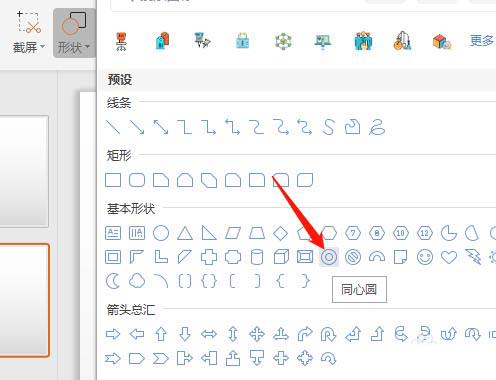Select the folded corner shape
The width and height of the screenshot is (496, 380).
pos(400,257)
